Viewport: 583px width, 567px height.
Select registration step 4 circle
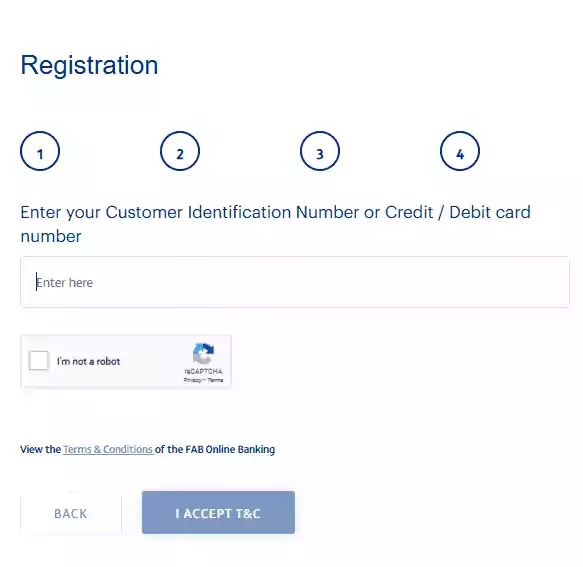click(460, 151)
